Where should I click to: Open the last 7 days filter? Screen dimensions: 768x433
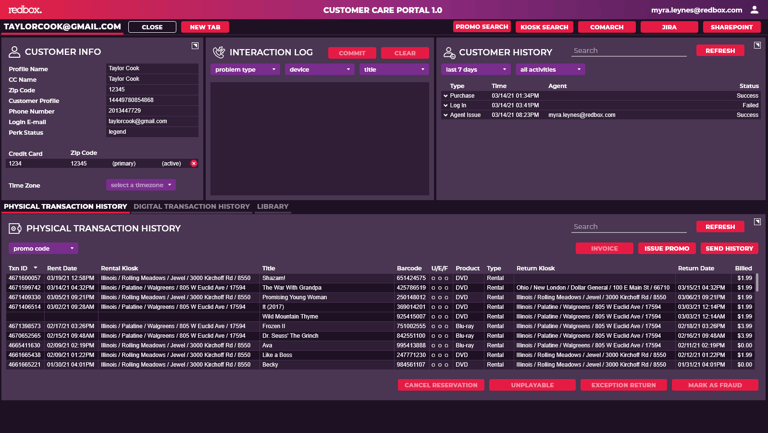(476, 70)
